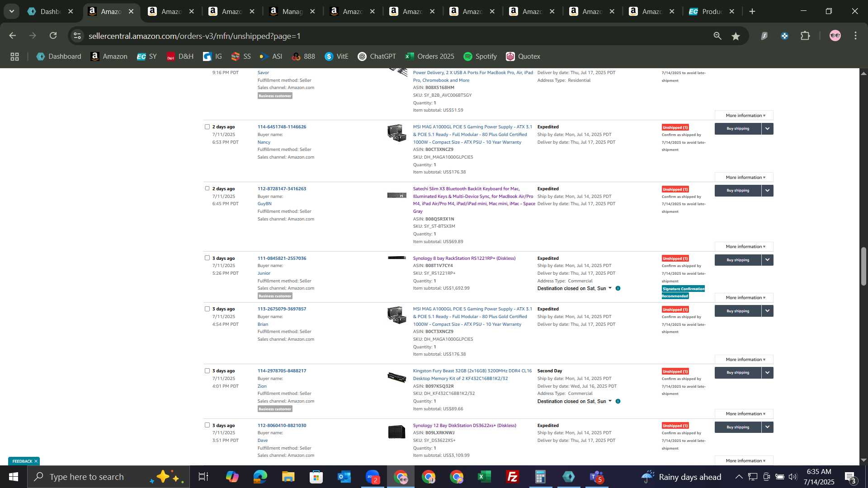868x488 pixels.
Task: Select the checkbox for order 112-8060410-8821030
Action: pos(207,425)
